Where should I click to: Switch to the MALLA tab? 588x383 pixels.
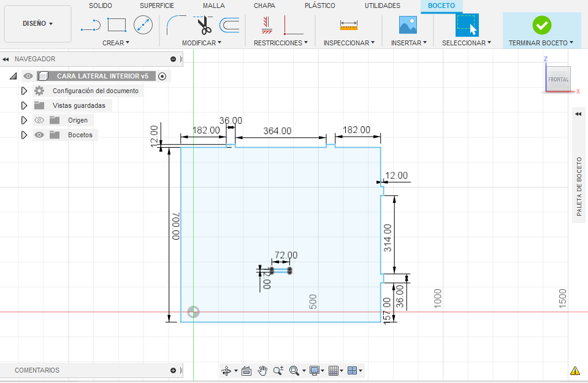[214, 6]
